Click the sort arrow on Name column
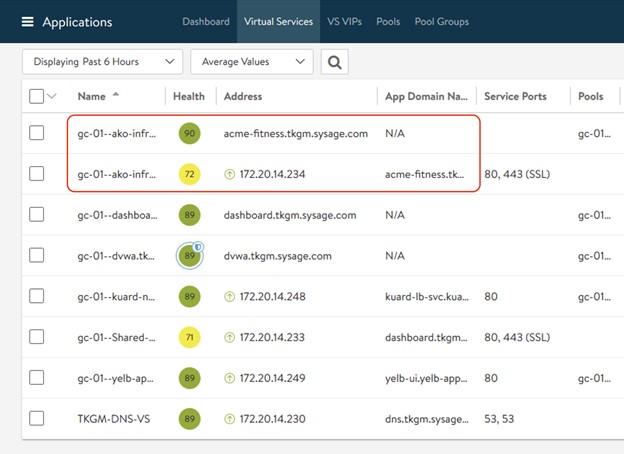This screenshot has width=624, height=454. (115, 95)
